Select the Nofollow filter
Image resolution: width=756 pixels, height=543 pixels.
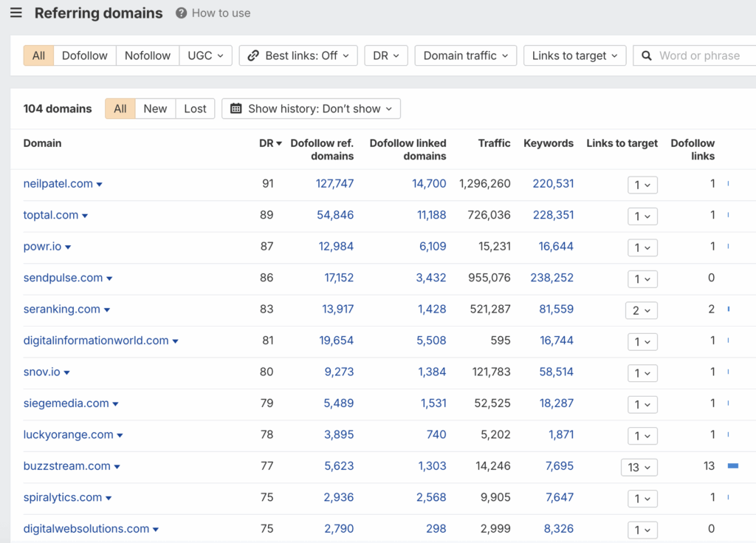[x=147, y=55]
